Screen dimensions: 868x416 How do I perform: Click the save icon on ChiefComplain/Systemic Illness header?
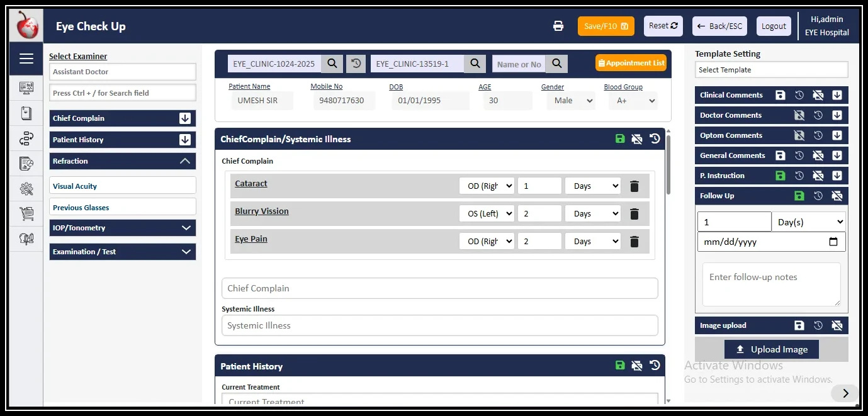pos(619,138)
